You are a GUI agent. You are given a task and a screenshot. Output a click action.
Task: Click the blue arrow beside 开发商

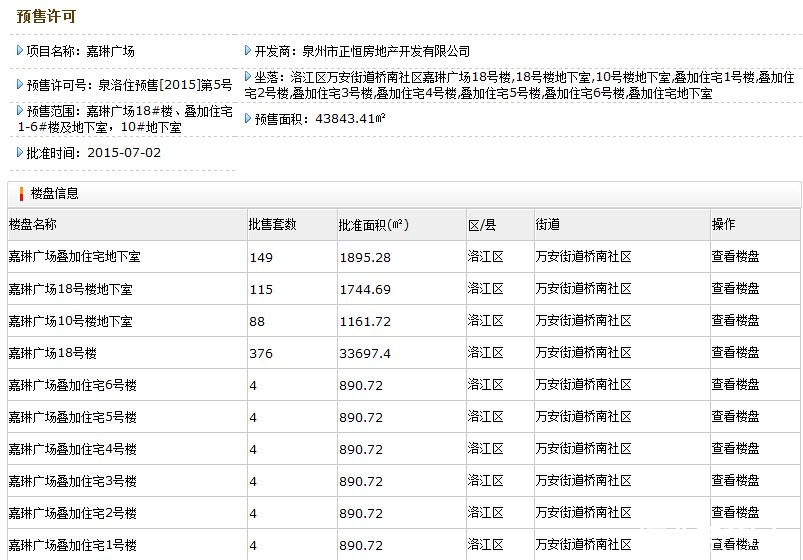(x=248, y=50)
